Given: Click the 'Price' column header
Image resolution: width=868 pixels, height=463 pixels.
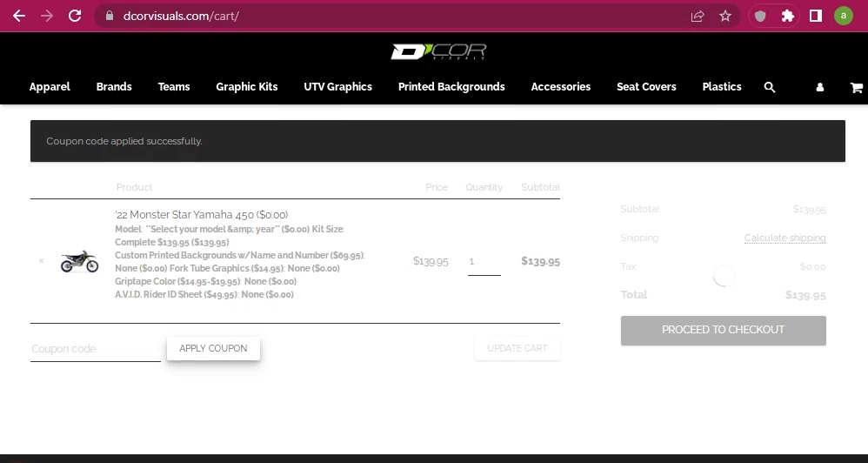Looking at the screenshot, I should coord(437,187).
